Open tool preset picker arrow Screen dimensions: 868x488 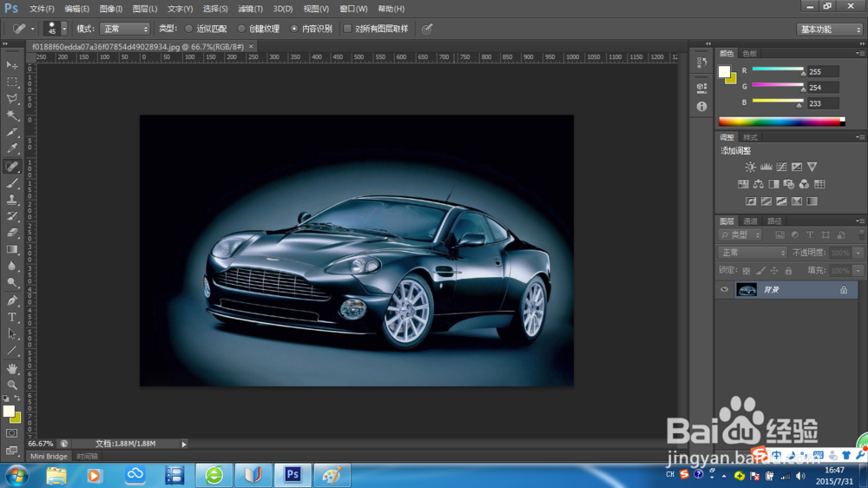(x=32, y=29)
